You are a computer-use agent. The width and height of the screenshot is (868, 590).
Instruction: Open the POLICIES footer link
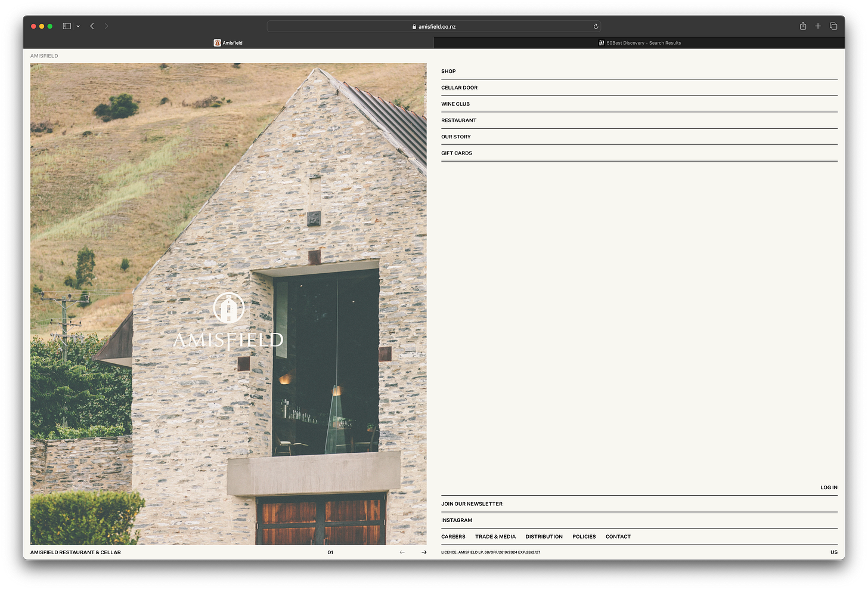click(584, 537)
